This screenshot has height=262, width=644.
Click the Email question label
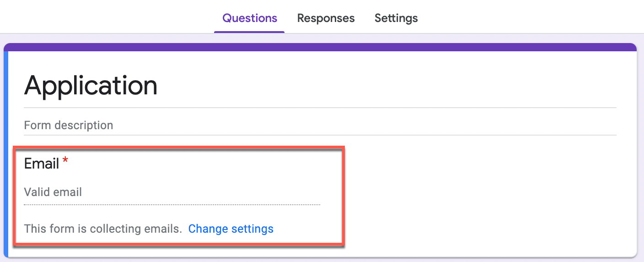(42, 164)
